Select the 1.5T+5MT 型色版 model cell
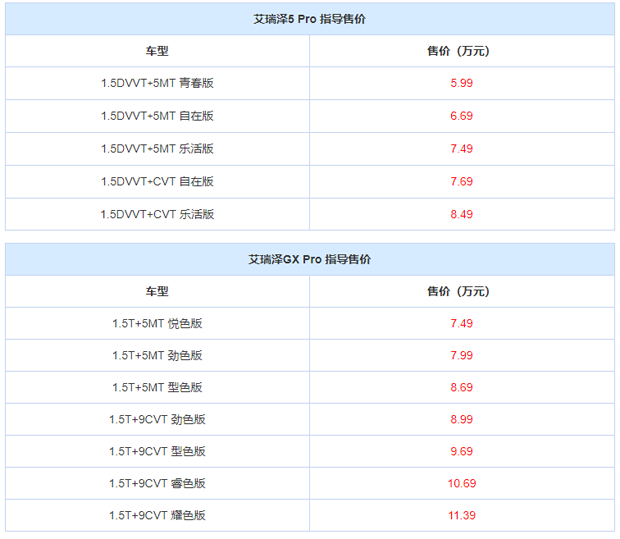This screenshot has height=539, width=620. click(157, 388)
